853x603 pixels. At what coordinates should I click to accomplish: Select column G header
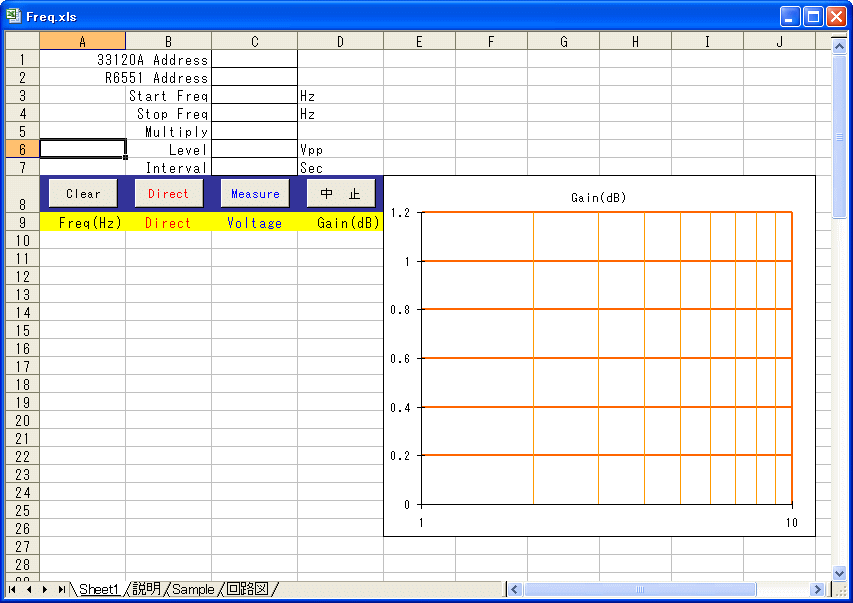[x=564, y=41]
